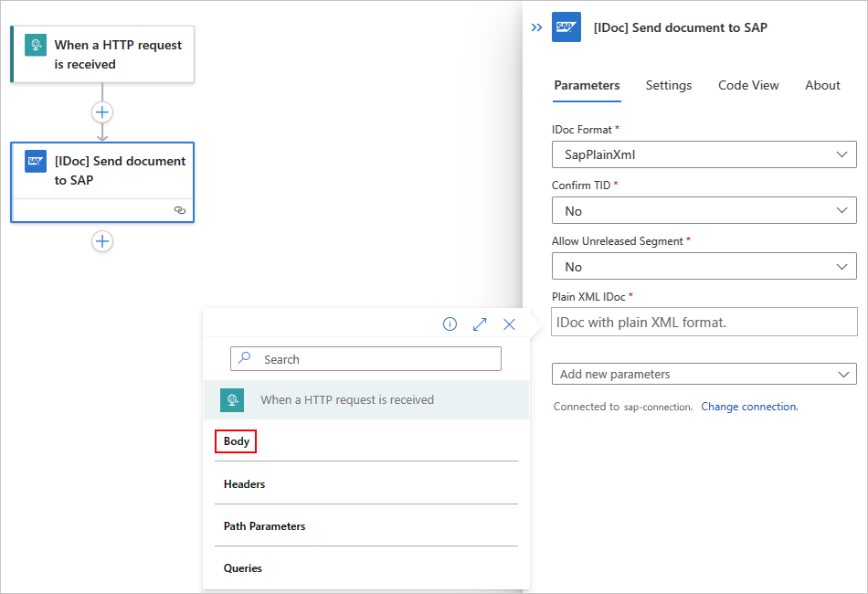Open the Allow Unreleased Segment dropdown

point(704,267)
